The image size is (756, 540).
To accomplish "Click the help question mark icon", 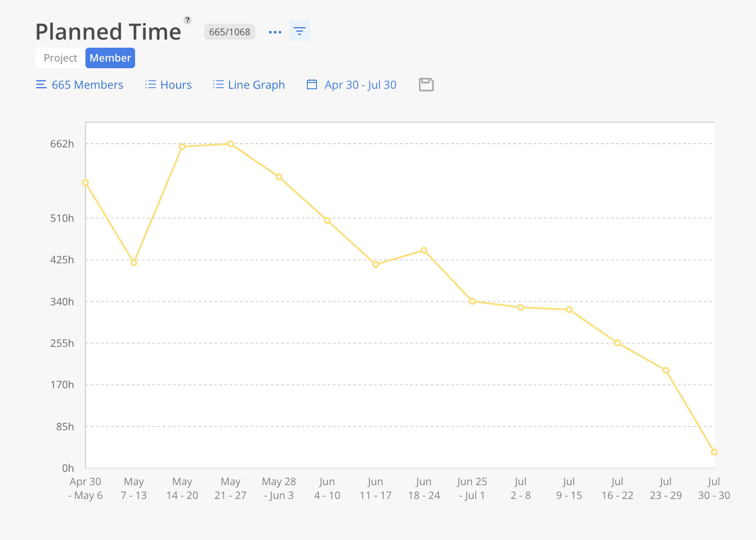I will pos(188,20).
